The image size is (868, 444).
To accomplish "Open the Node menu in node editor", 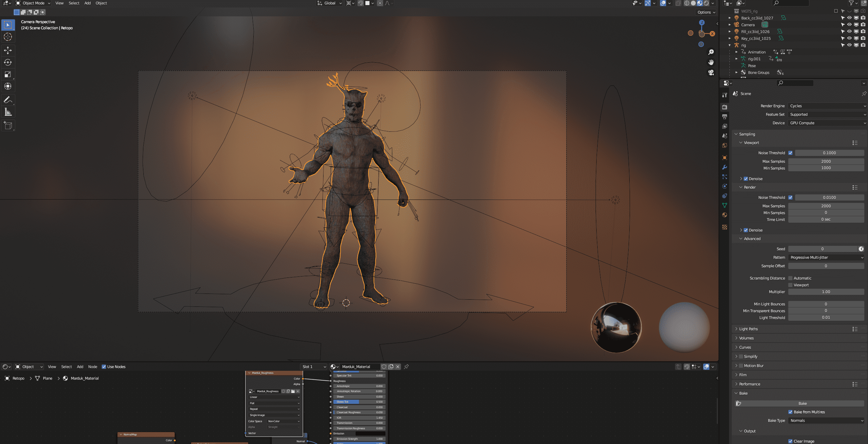I will point(93,367).
